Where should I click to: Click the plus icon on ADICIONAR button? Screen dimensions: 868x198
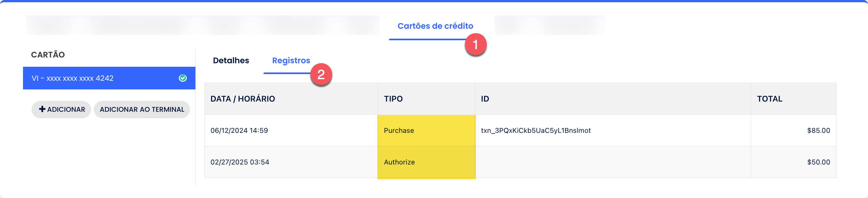click(x=42, y=109)
